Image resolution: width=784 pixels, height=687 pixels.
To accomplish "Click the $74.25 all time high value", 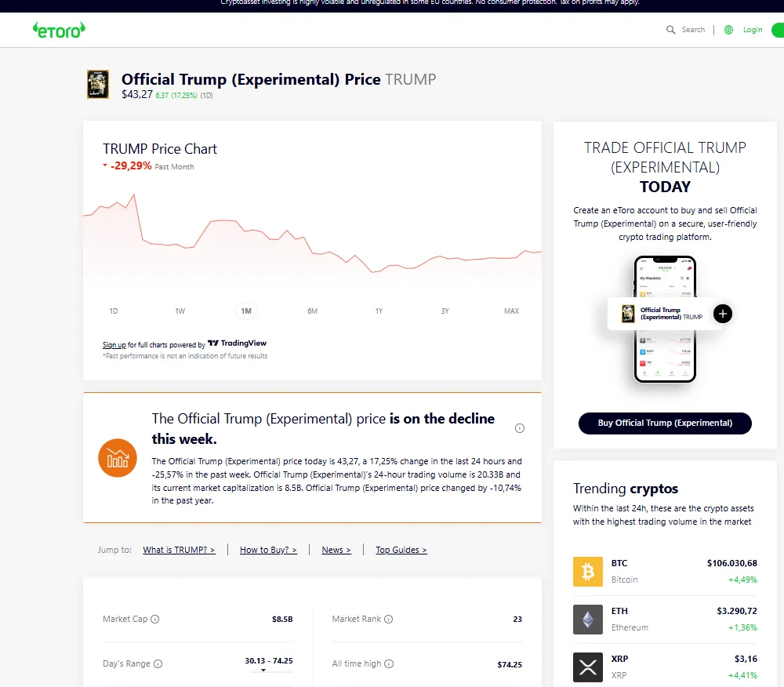I will point(510,664).
